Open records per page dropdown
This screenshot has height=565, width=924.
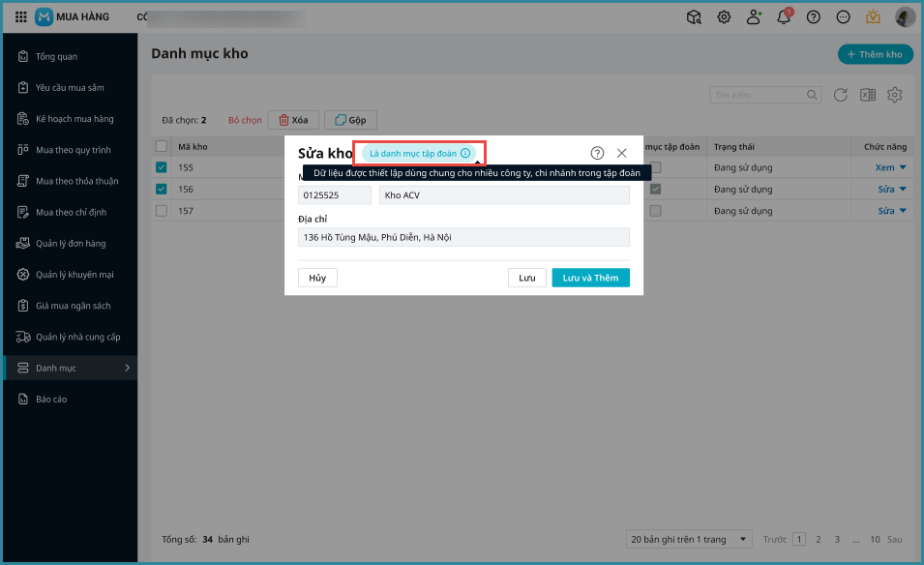689,540
